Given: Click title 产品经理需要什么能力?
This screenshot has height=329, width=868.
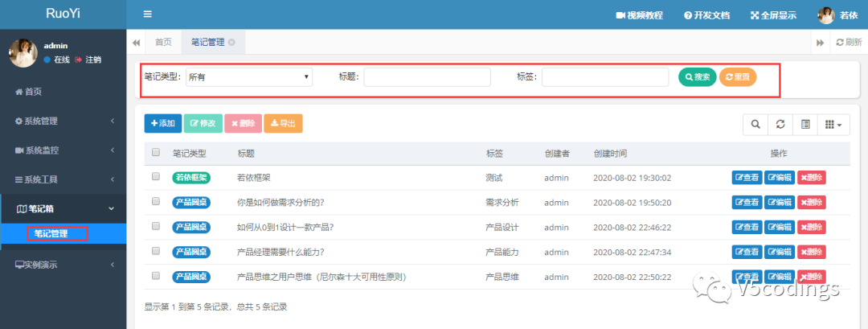Looking at the screenshot, I should click(280, 252).
